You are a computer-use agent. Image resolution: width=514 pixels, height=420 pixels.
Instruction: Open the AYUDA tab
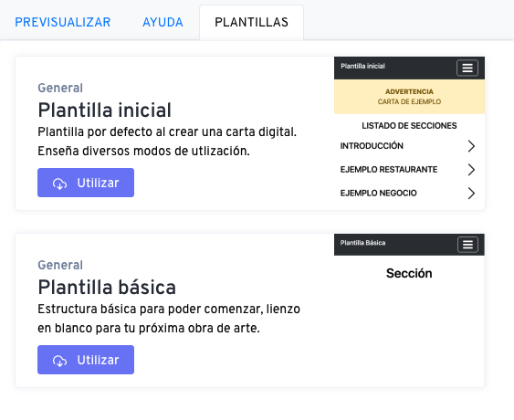point(163,22)
